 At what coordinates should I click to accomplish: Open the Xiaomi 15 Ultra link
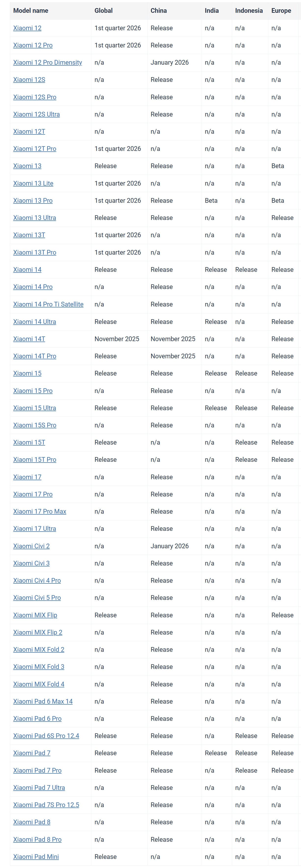pyautogui.click(x=34, y=408)
